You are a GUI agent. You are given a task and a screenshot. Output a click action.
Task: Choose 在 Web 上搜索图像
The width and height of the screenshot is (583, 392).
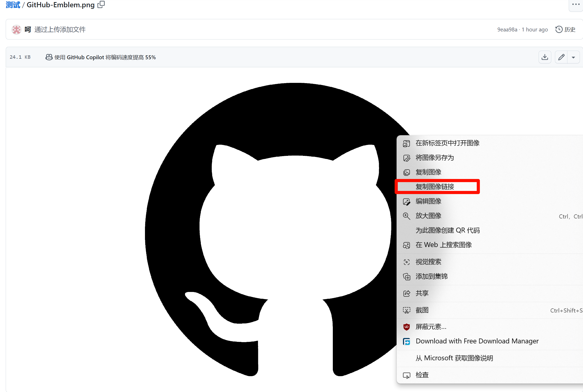pos(490,245)
